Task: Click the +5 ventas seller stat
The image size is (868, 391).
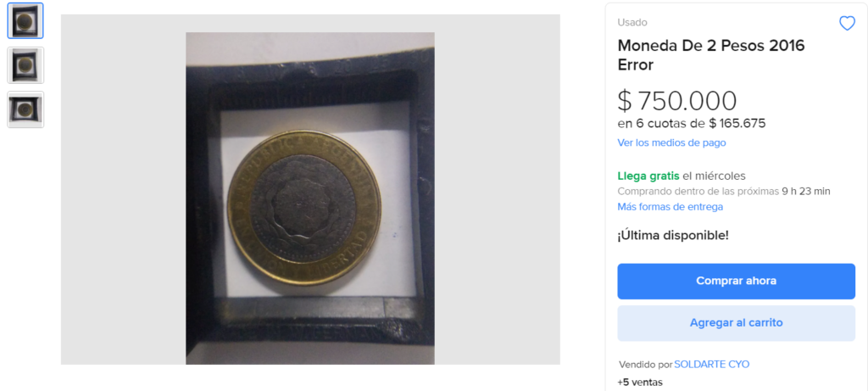Action: [x=640, y=383]
